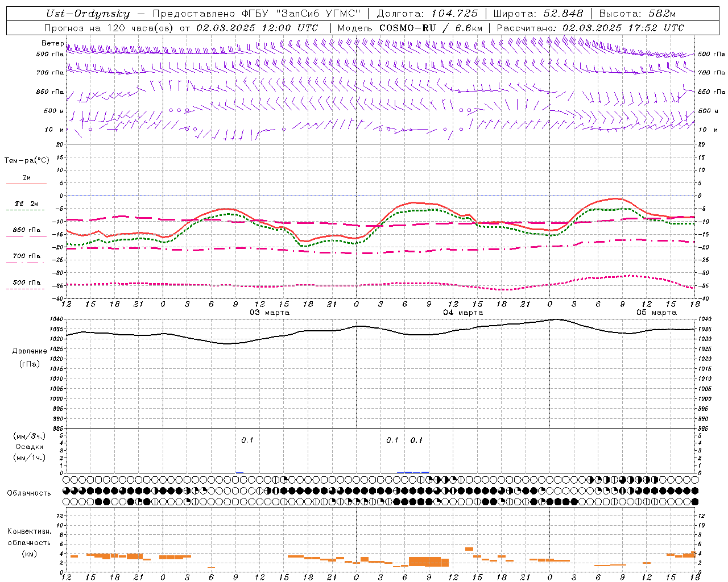The width and height of the screenshot is (728, 582).
Task: Select the "Тем-ра(°C)" temperature axis title
Action: pyautogui.click(x=27, y=161)
